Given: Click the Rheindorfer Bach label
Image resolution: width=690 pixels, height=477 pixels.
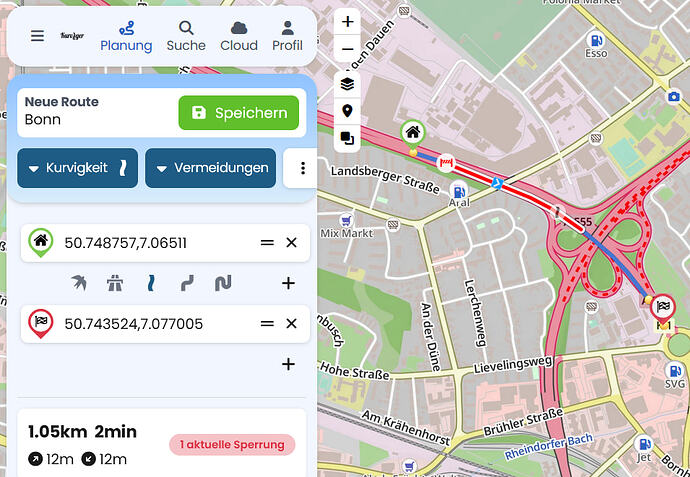Looking at the screenshot, I should point(548,446).
